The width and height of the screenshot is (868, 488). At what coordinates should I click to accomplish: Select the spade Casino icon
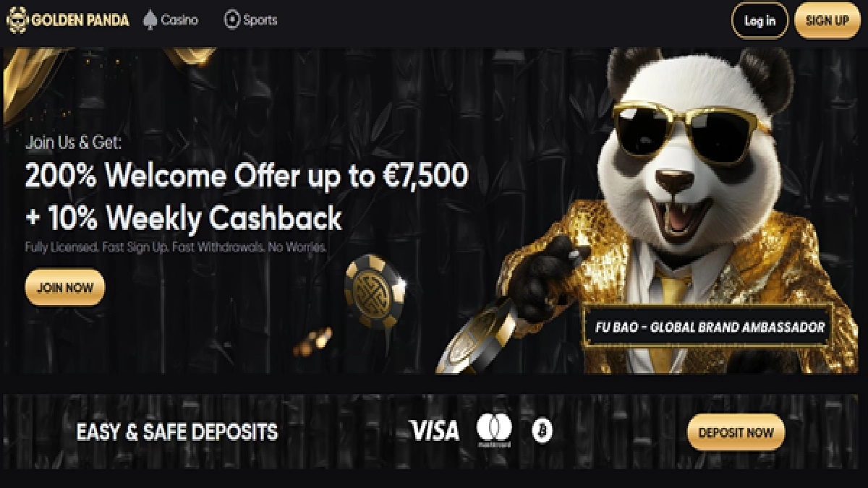coord(150,20)
